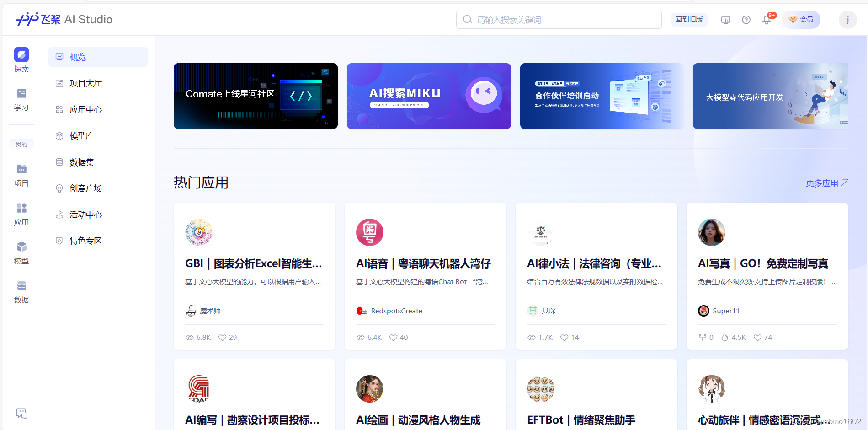This screenshot has width=868, height=430.
Task: Click the 粤 red app icon
Action: pyautogui.click(x=370, y=232)
